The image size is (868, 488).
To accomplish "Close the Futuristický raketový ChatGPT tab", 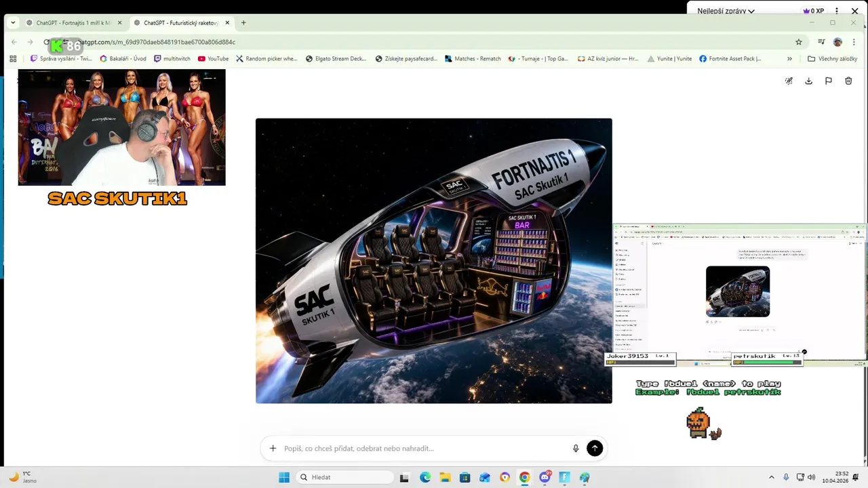I will point(227,22).
